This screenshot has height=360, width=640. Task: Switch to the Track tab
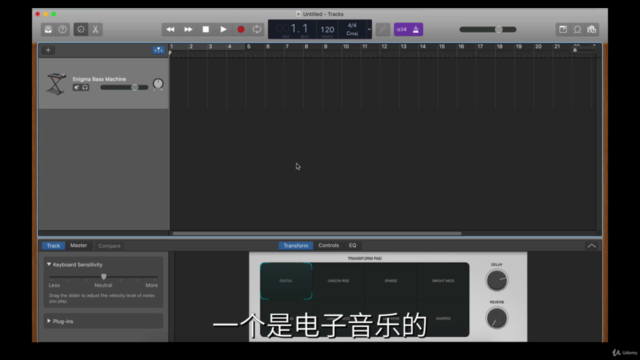(53, 246)
